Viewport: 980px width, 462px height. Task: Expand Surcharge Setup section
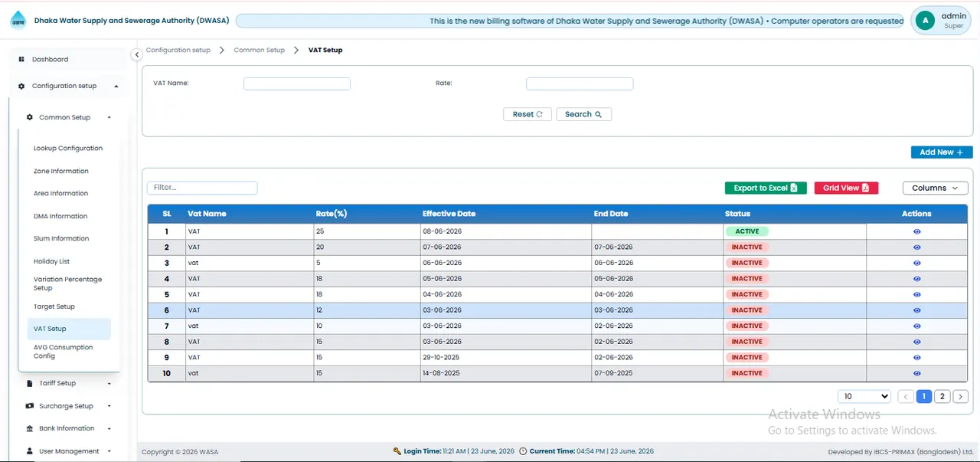tap(69, 406)
